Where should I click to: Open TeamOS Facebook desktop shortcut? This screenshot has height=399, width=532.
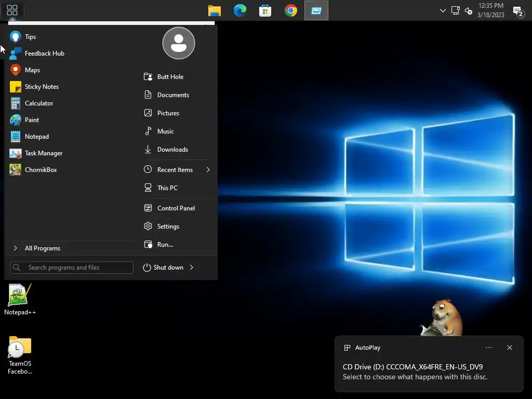(20, 355)
